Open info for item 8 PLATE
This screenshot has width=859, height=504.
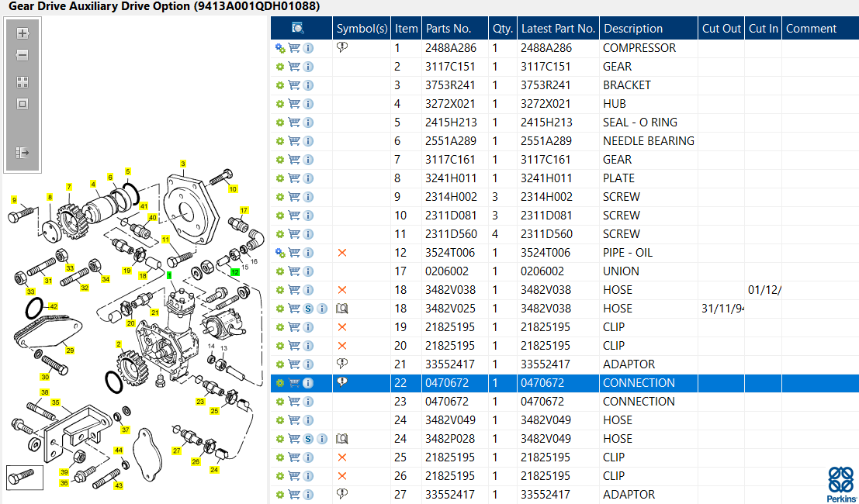[308, 178]
